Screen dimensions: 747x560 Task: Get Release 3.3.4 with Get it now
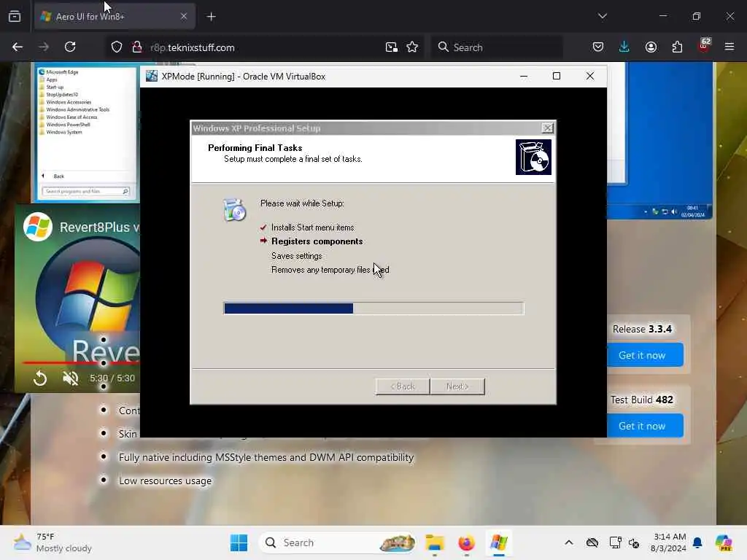(642, 355)
